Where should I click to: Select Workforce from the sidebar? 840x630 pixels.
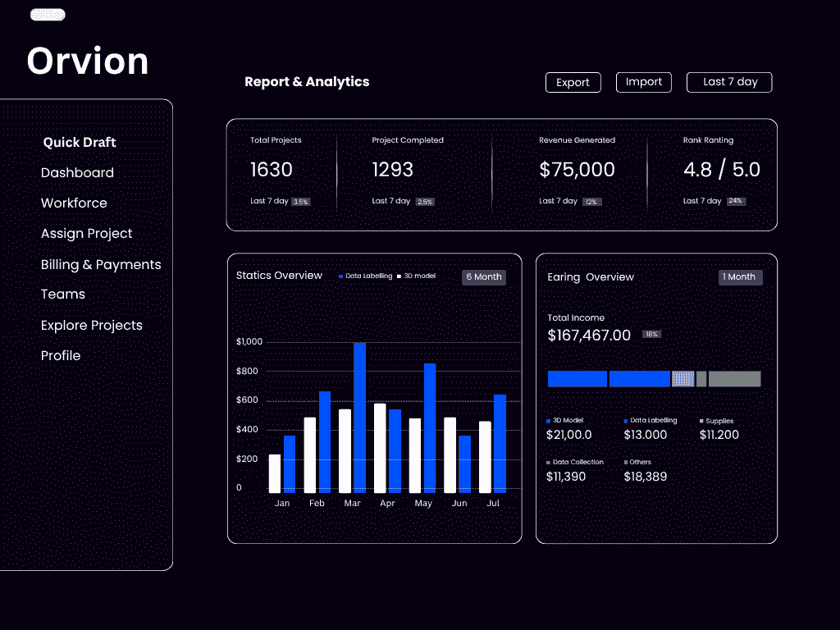tap(74, 203)
